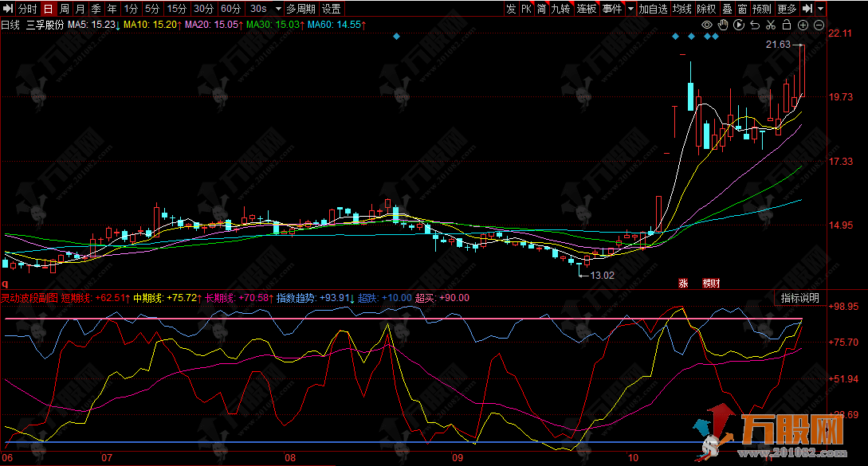Switch to the 分时 intraday tab
The height and width of the screenshot is (466, 868).
pyautogui.click(x=28, y=9)
